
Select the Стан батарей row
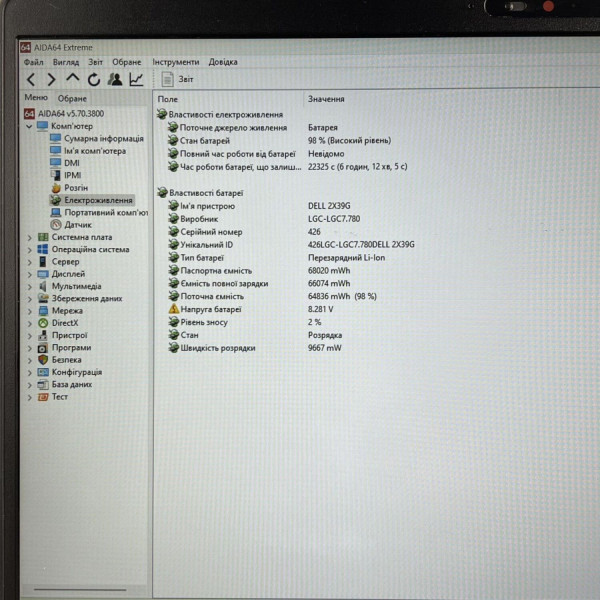[279, 140]
